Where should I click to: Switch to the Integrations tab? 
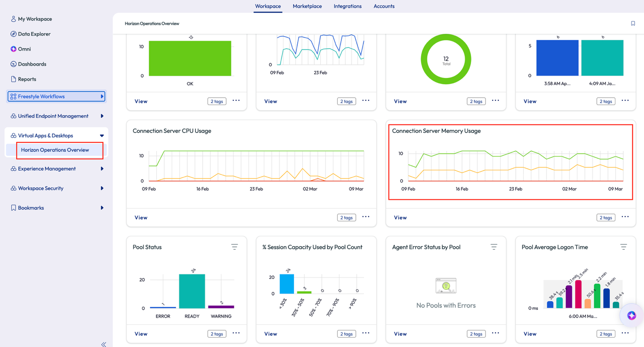click(x=347, y=6)
